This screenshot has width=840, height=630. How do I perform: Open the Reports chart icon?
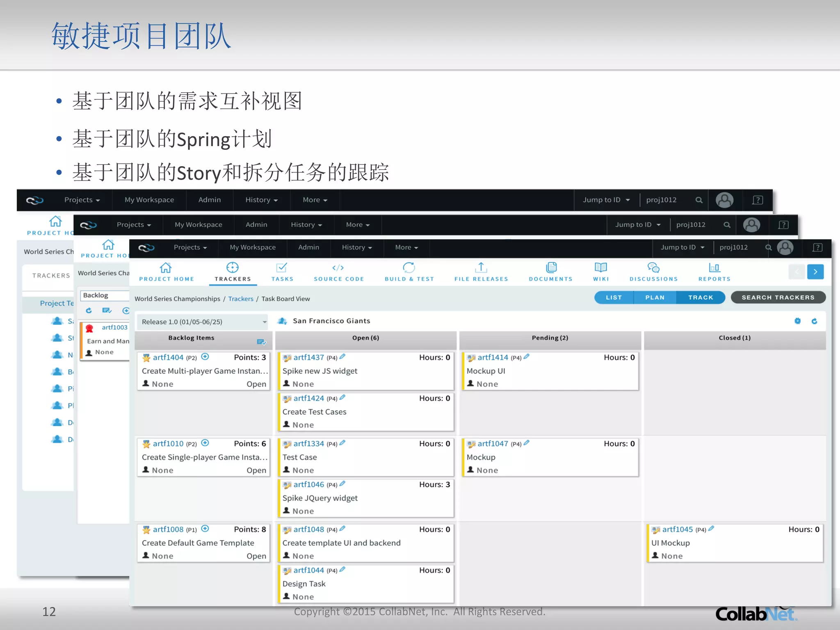(714, 268)
